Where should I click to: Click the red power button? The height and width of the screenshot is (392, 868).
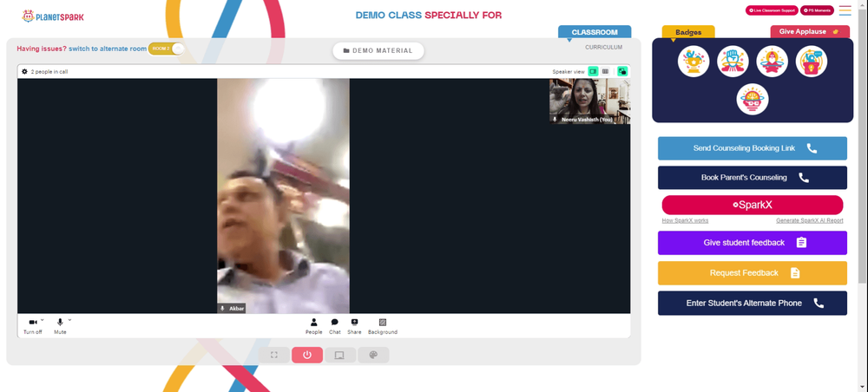307,355
